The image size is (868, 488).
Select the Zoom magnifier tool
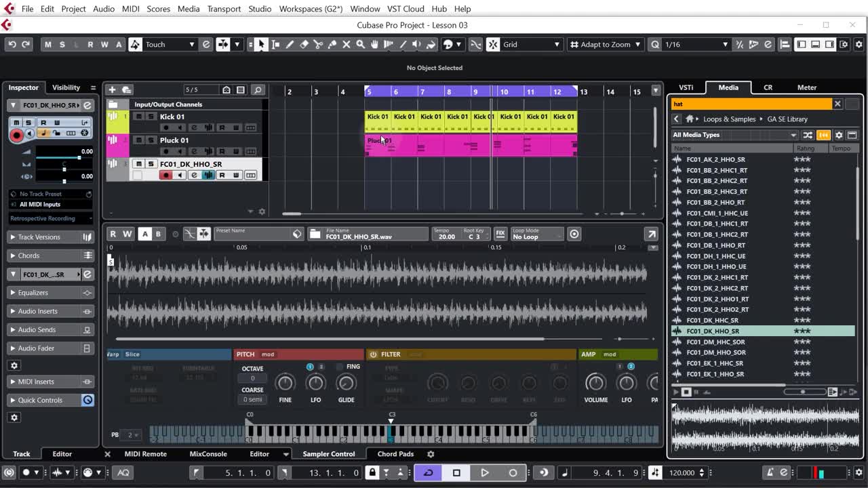click(361, 44)
